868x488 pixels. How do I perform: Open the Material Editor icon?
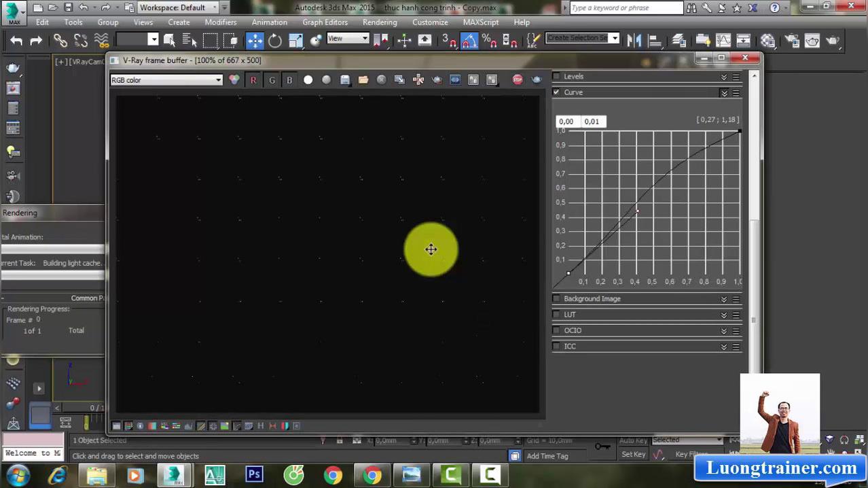pyautogui.click(x=767, y=40)
